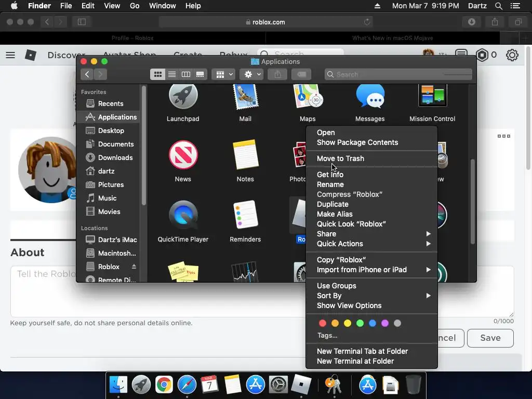
Task: Choose Compress “Roblox”
Action: pyautogui.click(x=371, y=194)
